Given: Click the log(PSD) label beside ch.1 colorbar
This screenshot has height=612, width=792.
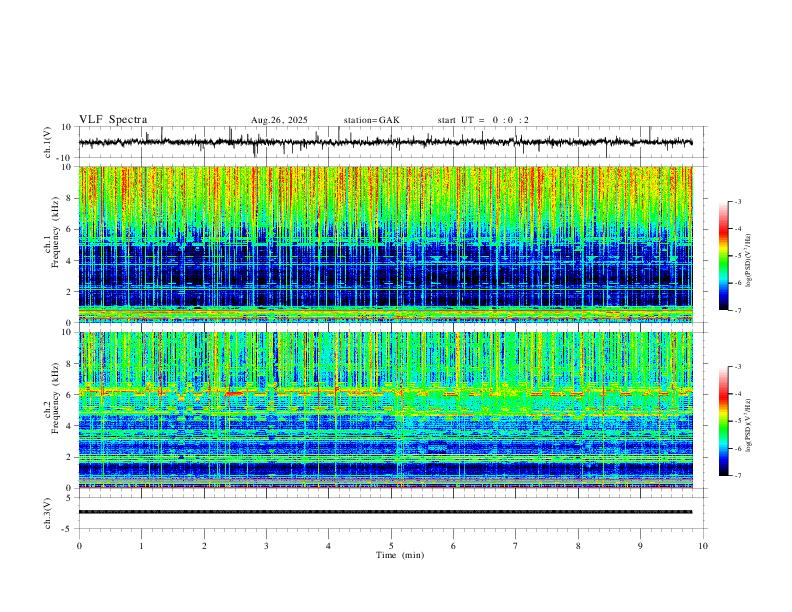Looking at the screenshot, I should tap(748, 261).
